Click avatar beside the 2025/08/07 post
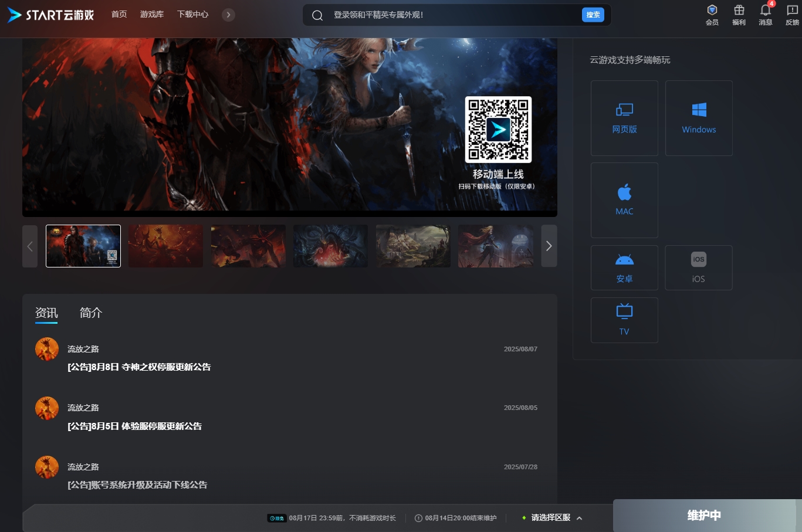The width and height of the screenshot is (802, 532). 47,349
